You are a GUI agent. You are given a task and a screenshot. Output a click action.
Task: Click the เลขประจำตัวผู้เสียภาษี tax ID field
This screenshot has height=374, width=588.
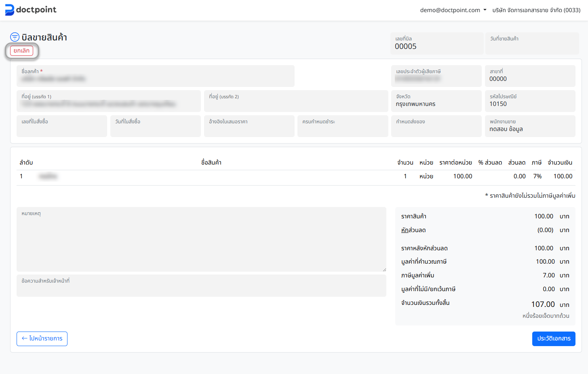coord(436,76)
